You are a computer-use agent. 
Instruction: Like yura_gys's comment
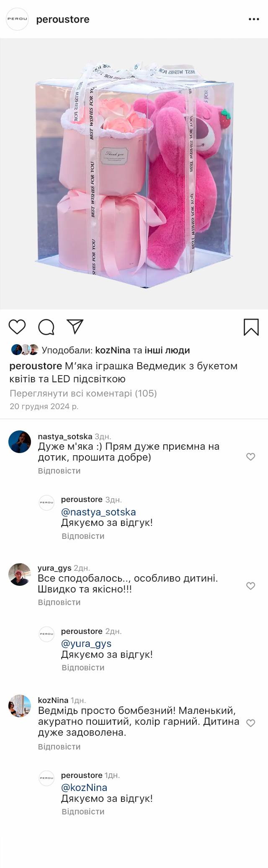coord(250,586)
